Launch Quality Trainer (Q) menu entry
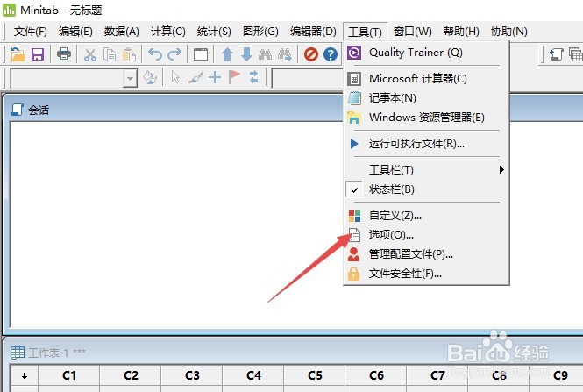583x392 pixels. point(426,53)
